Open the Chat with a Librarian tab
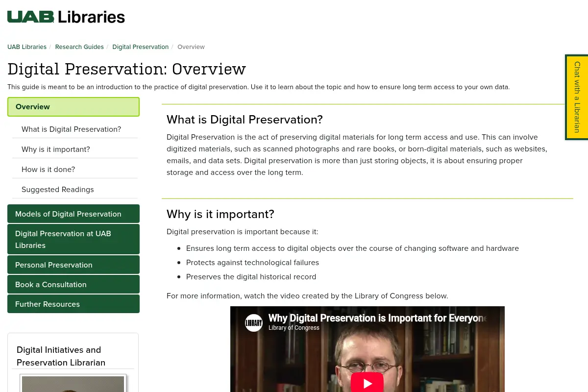Image resolution: width=588 pixels, height=392 pixels. tap(577, 97)
